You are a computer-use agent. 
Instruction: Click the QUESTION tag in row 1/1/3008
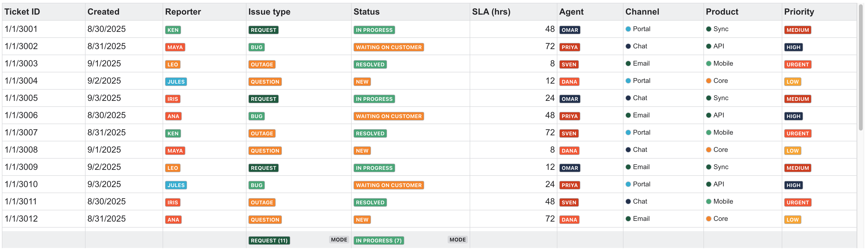(265, 151)
